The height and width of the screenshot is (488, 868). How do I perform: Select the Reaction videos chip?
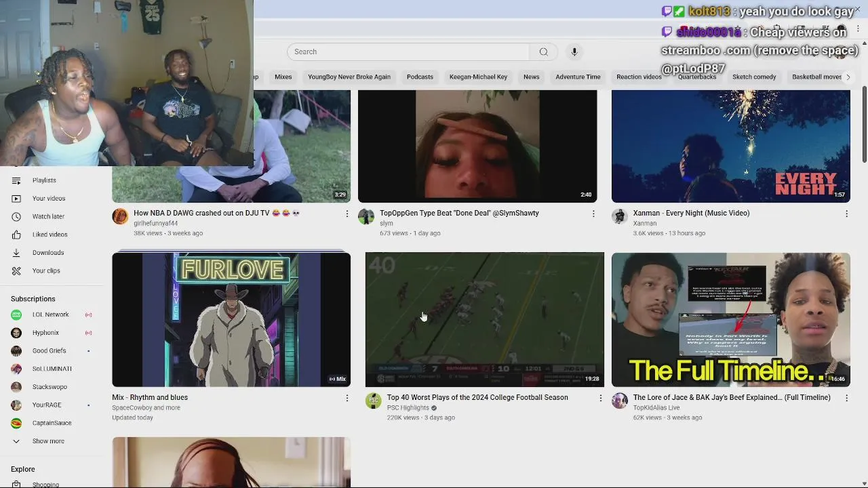(639, 77)
